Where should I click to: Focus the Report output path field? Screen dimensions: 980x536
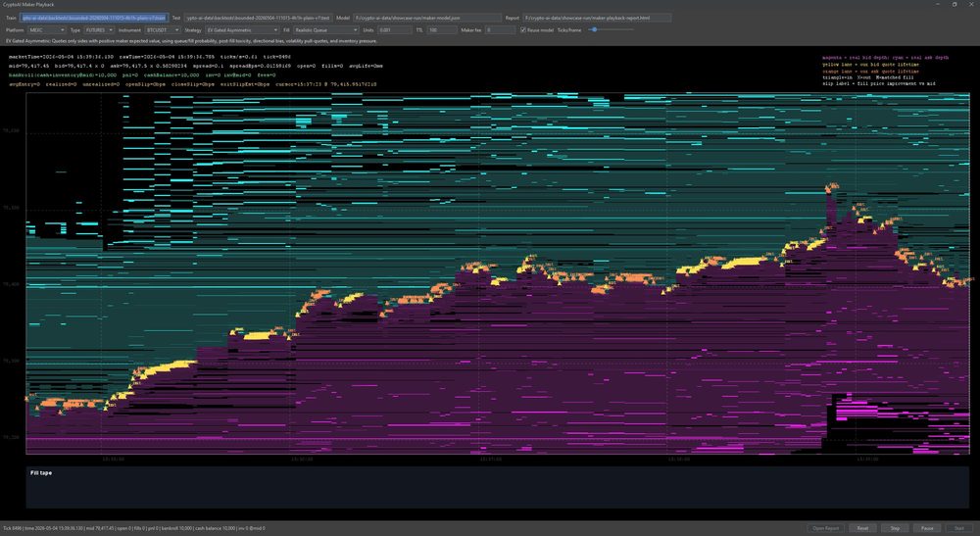(597, 18)
